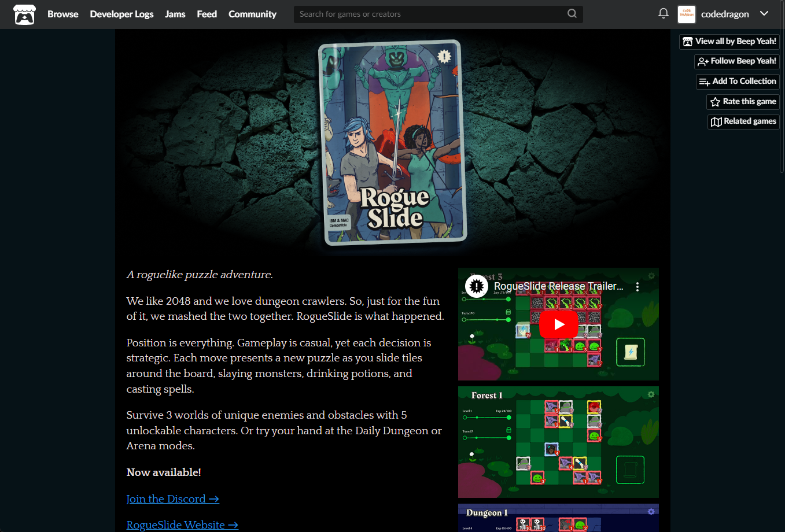
Task: Open the Dungeon 1 screenshot
Action: pyautogui.click(x=558, y=518)
